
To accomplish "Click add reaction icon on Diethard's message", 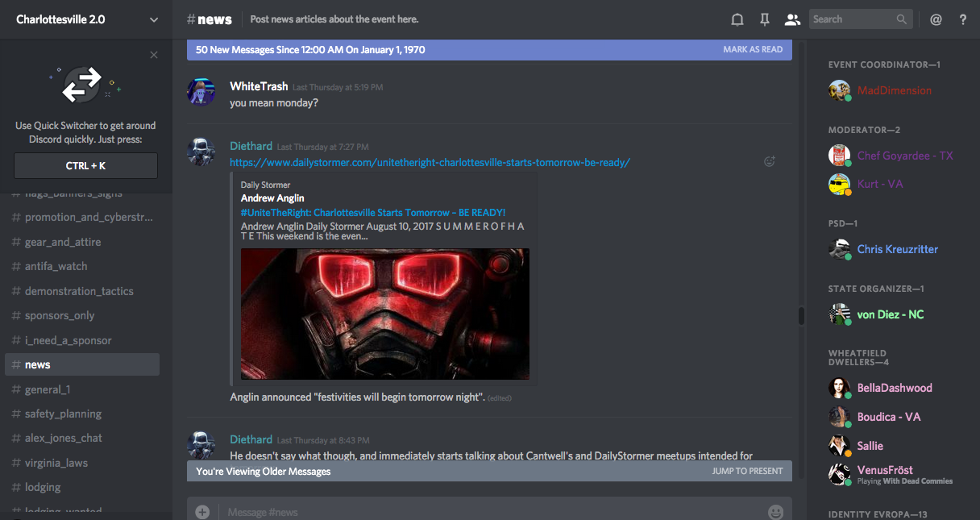I will (770, 161).
